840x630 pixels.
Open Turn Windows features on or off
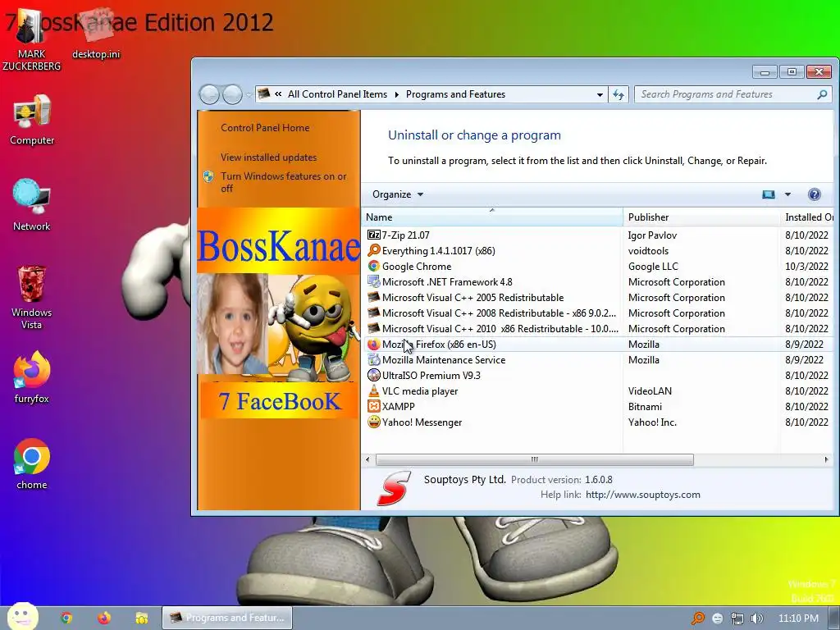pos(283,182)
